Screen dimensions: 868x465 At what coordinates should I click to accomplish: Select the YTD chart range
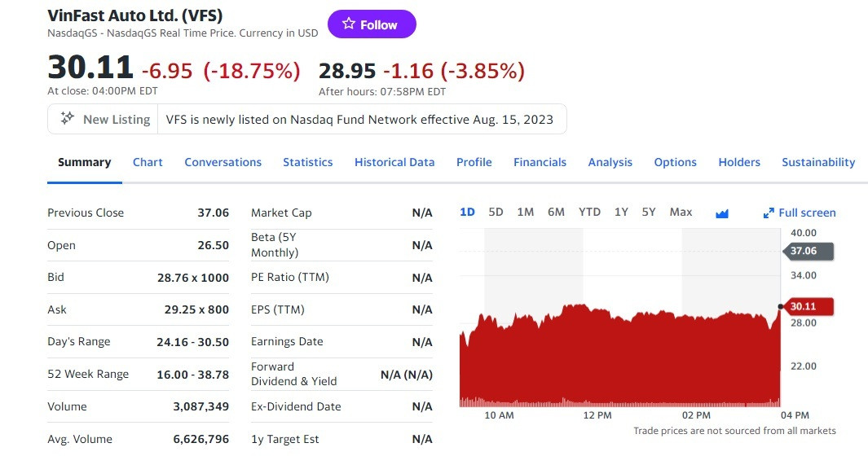pyautogui.click(x=589, y=213)
